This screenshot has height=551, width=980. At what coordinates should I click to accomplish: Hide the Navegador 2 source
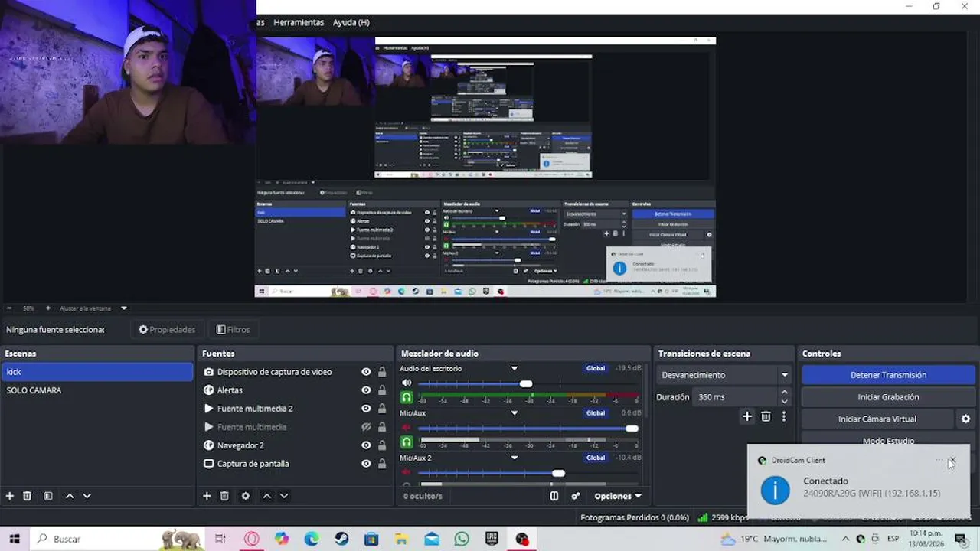(x=366, y=445)
